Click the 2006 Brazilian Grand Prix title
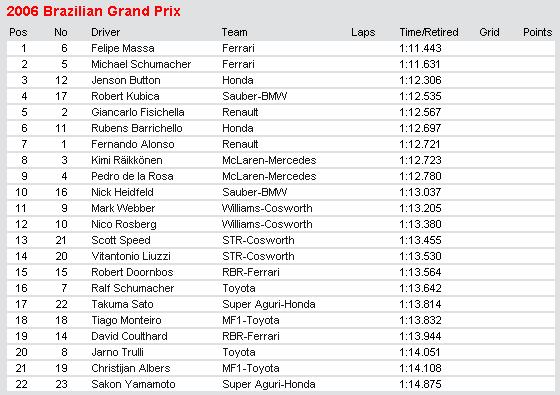This screenshot has height=395, width=560. [x=94, y=11]
